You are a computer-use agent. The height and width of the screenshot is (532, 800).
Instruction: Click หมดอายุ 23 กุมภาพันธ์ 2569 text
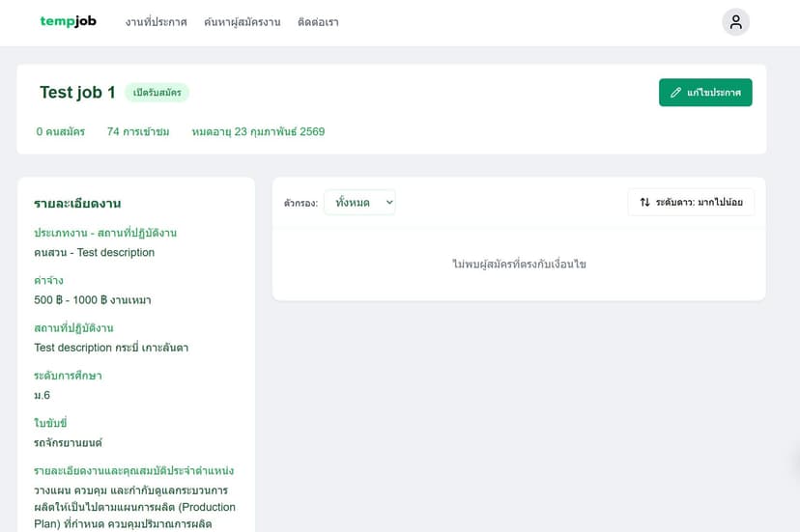258,131
